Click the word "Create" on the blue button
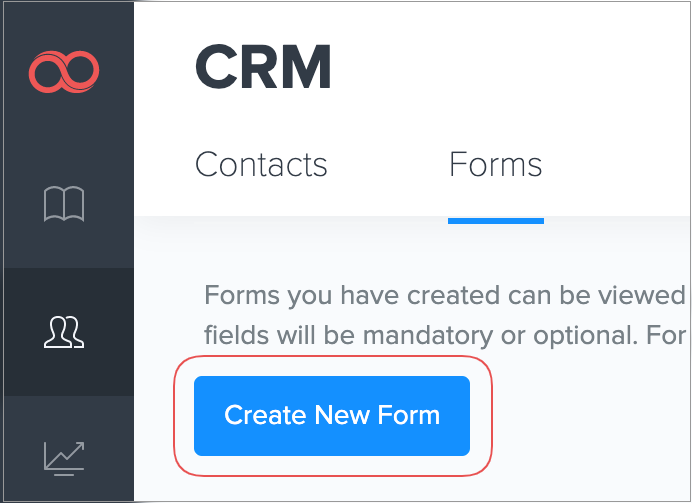The height and width of the screenshot is (503, 692). tap(252, 415)
